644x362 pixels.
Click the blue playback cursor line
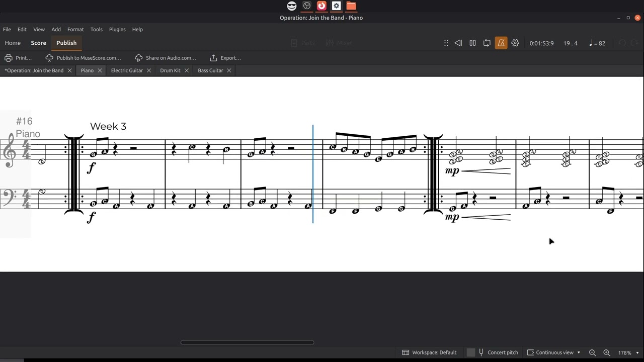tap(313, 173)
